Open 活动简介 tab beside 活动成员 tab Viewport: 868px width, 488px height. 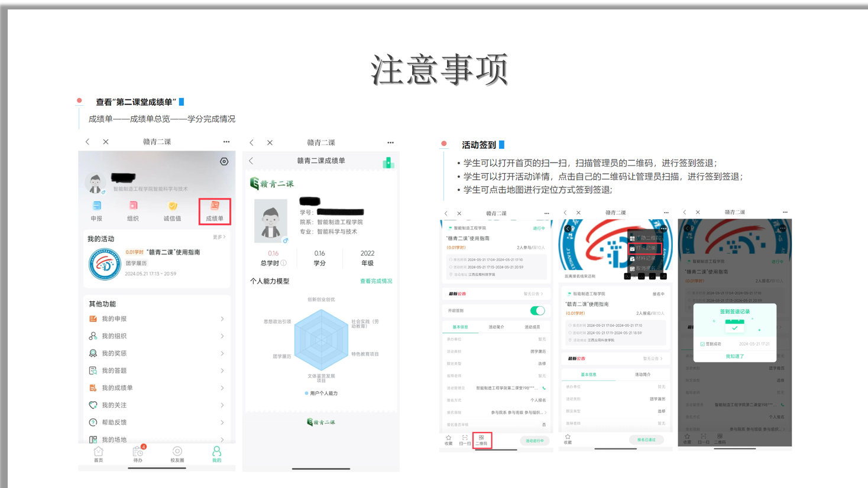point(496,327)
